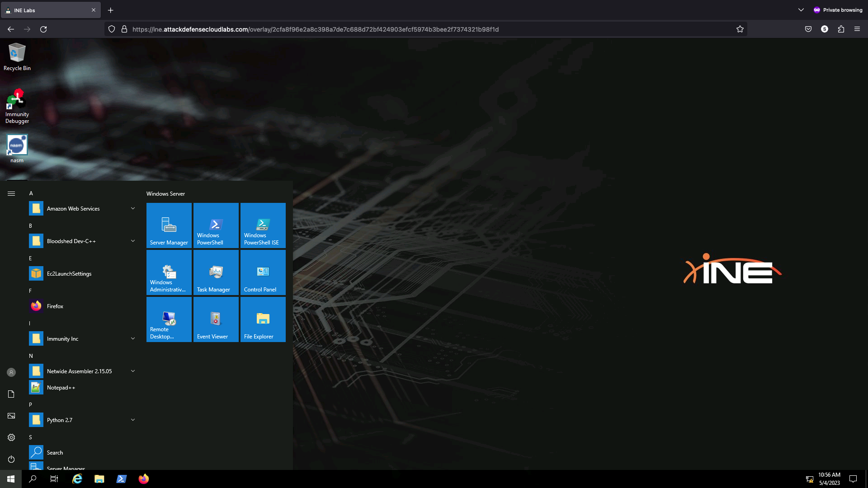868x488 pixels.
Task: Open the Windows Administrative Tools tile
Action: tap(169, 272)
